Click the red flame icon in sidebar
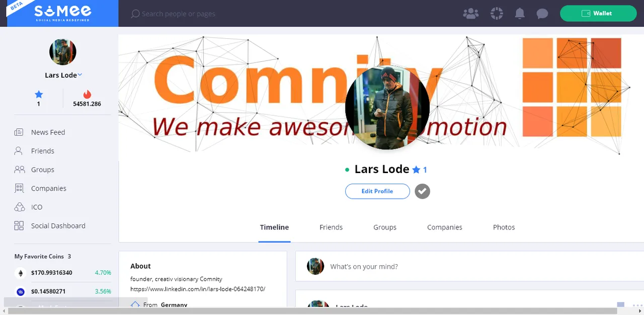The height and width of the screenshot is (315, 644). point(87,94)
